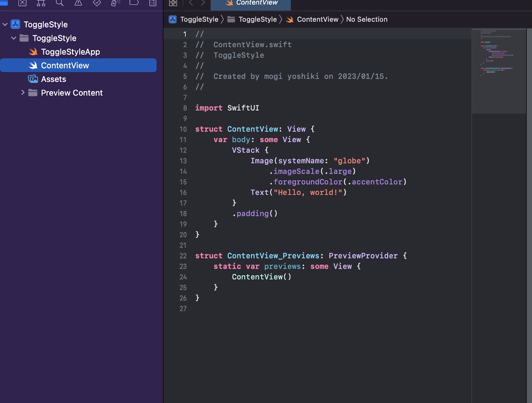Viewport: 532px width, 403px height.
Task: Select the Preview Content folder row
Action: pyautogui.click(x=78, y=93)
